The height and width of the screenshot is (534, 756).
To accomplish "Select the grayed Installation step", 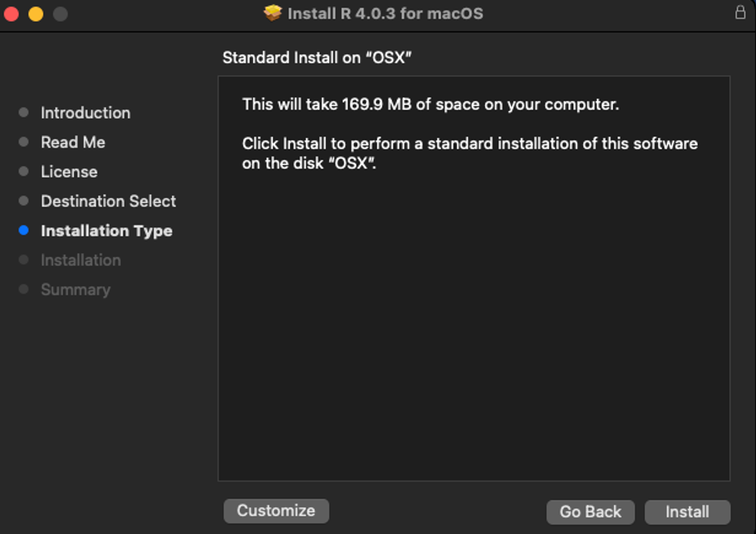I will point(81,260).
